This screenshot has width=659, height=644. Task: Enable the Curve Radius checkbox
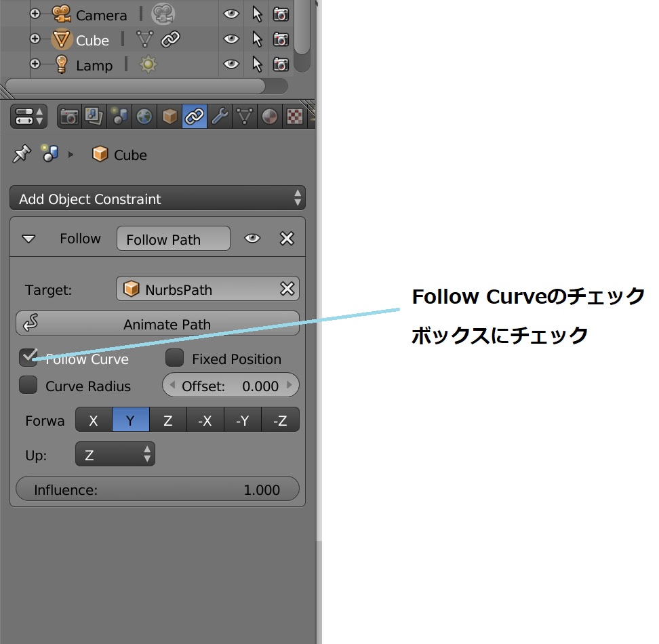(x=28, y=385)
